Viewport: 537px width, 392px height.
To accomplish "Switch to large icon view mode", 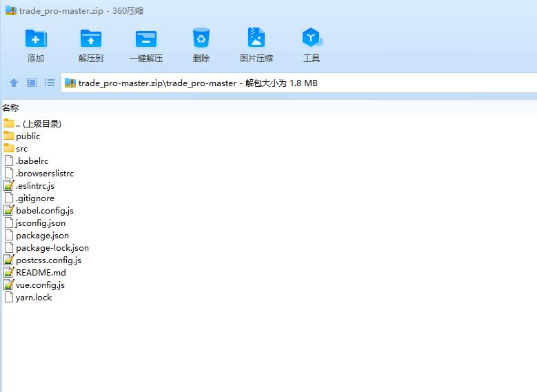I will pos(32,83).
